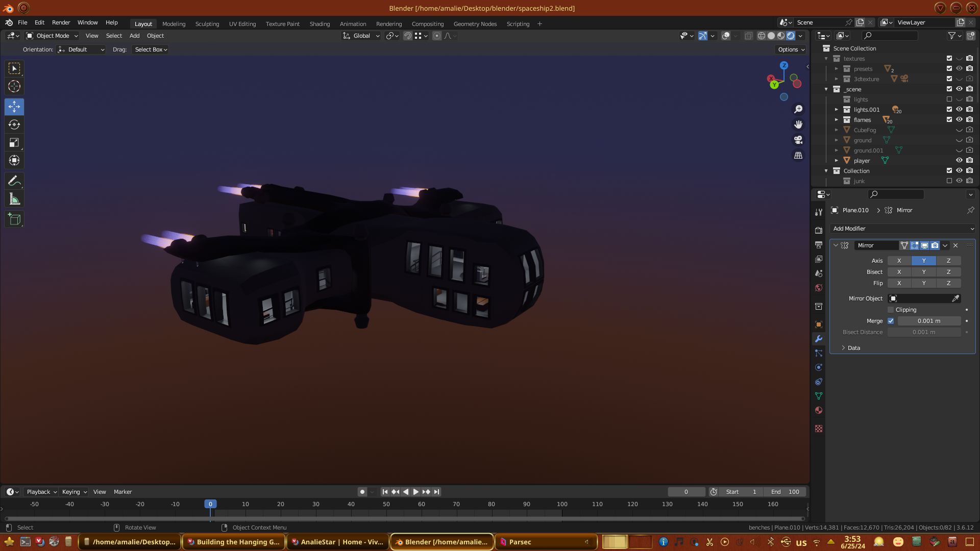Open the Add Modifier dropdown
The height and width of the screenshot is (551, 980).
(x=902, y=229)
